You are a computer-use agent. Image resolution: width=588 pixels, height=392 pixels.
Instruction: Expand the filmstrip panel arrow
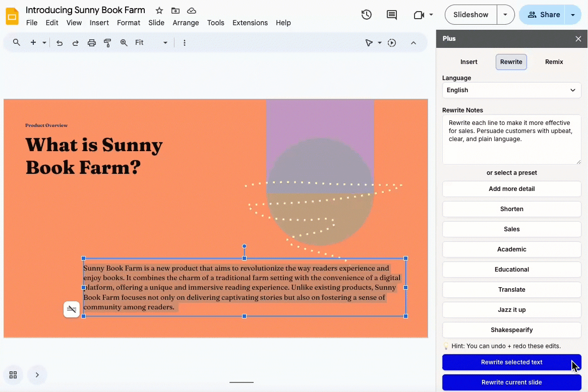coord(37,375)
